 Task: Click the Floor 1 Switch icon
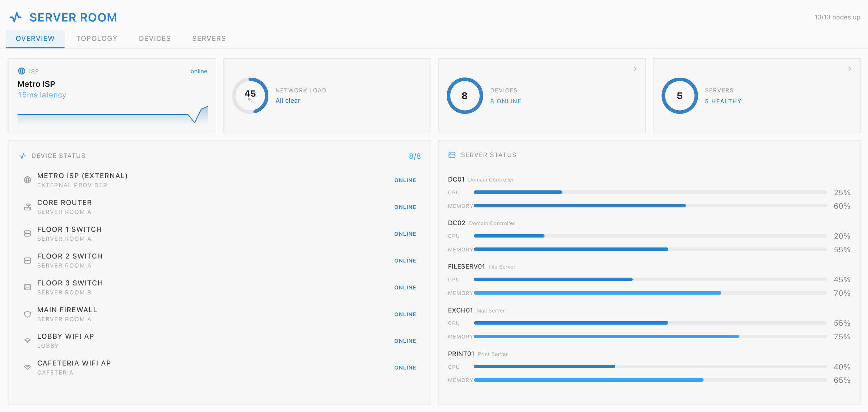point(27,233)
